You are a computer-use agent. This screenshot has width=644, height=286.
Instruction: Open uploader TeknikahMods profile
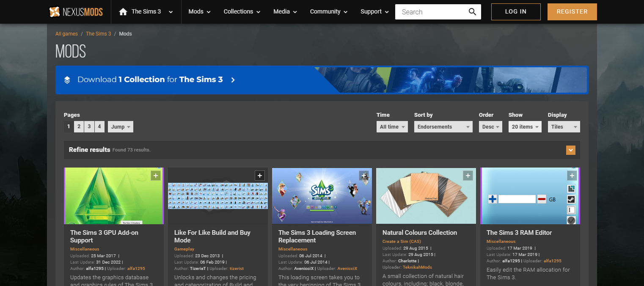(418, 267)
